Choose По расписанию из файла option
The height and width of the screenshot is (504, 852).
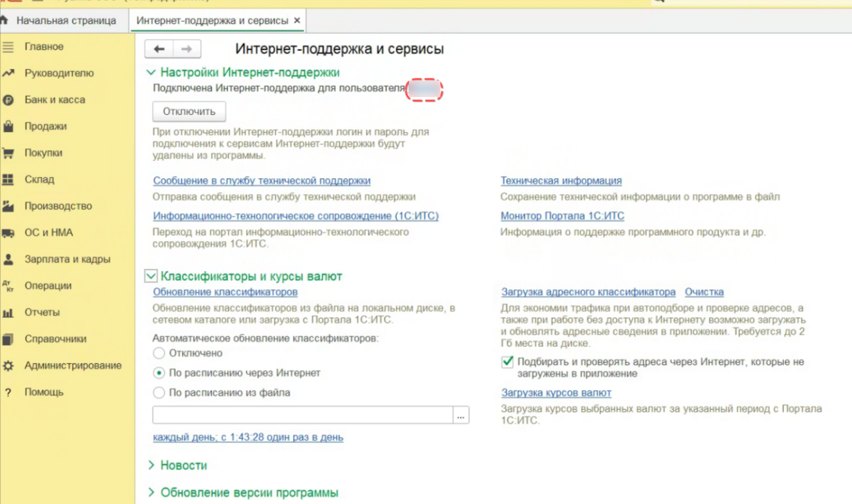tap(158, 393)
